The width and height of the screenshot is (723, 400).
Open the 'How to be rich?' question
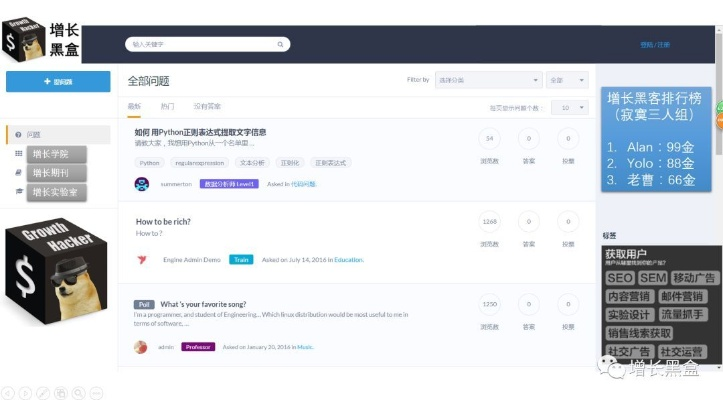point(163,221)
